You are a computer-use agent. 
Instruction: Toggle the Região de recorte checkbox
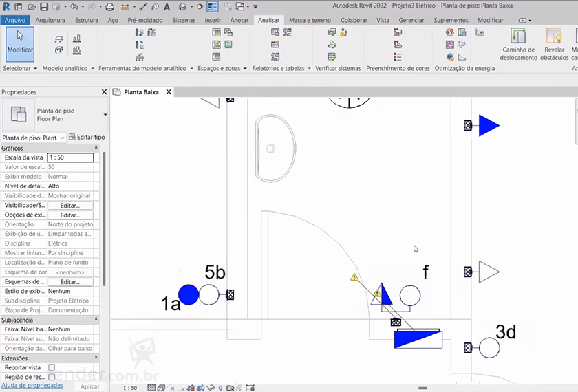pyautogui.click(x=52, y=377)
